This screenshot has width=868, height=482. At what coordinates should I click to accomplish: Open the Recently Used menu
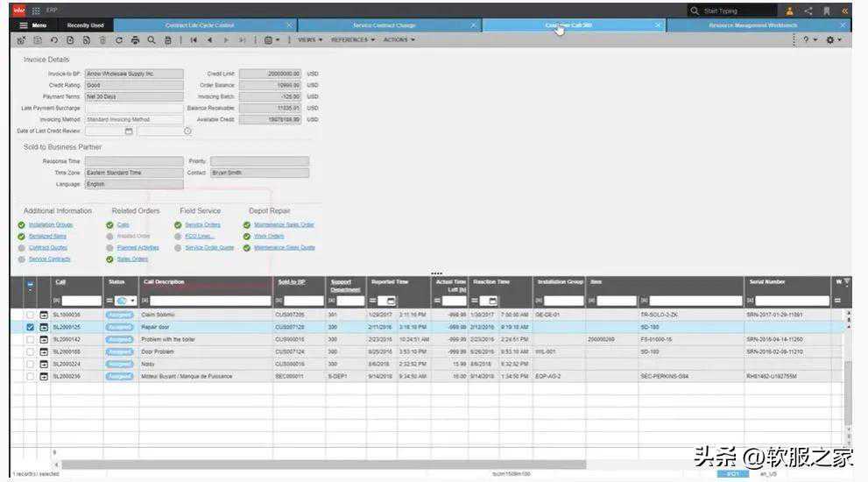(85, 25)
